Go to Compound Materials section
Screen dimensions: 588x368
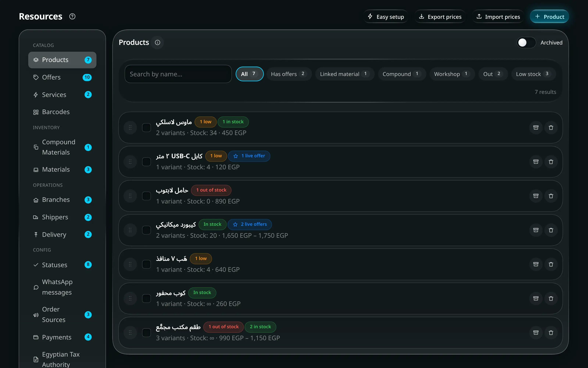(x=62, y=147)
